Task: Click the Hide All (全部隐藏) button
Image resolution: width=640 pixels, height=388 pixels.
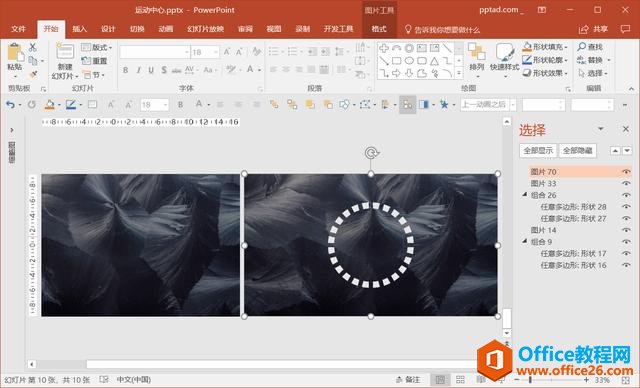Action: (x=578, y=151)
